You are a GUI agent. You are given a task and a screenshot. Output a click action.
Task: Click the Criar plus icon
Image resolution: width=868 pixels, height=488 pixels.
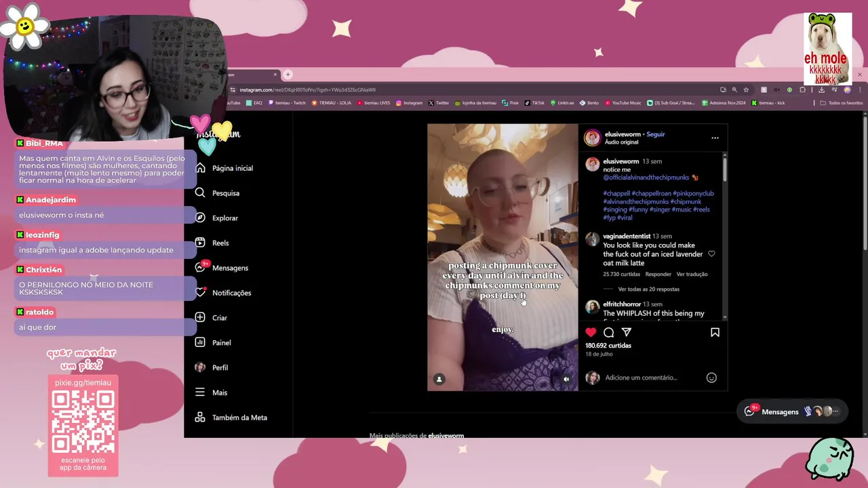coord(200,318)
